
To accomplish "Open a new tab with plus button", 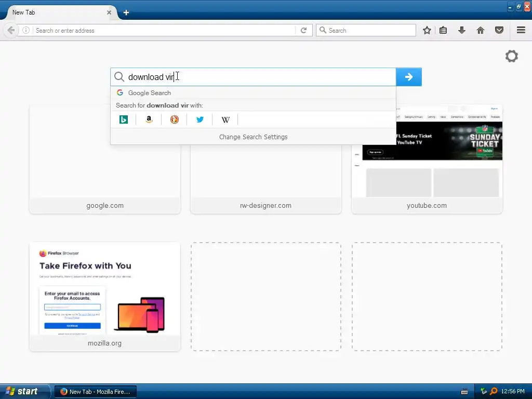I will coord(126,12).
